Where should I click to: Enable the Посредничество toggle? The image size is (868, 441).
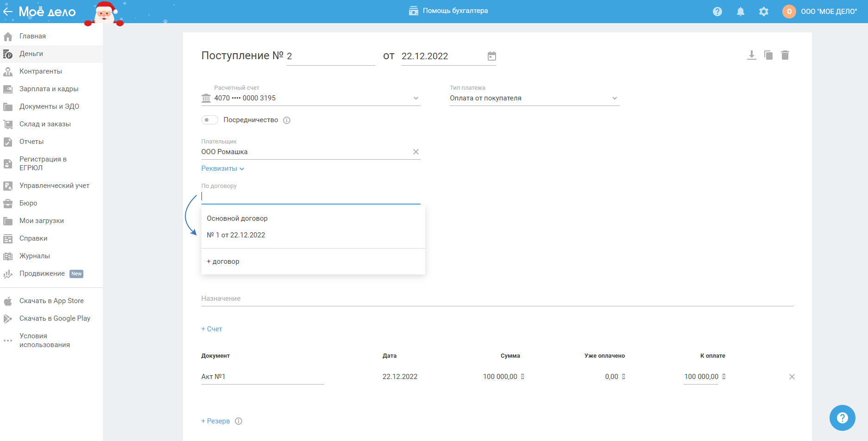coord(210,120)
